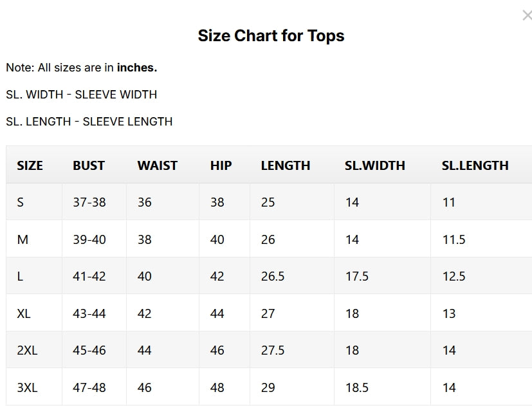Click the SIZE column header
This screenshot has height=410, width=532.
(30, 165)
